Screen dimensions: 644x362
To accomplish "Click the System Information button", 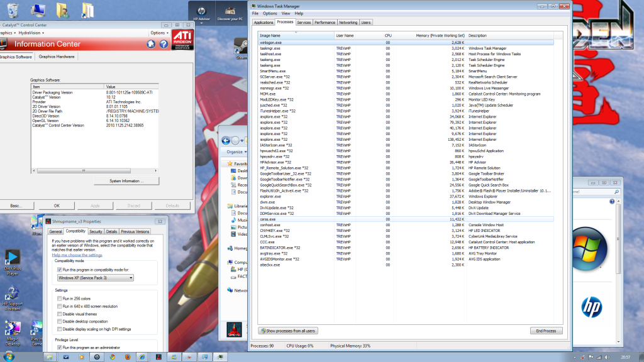I will (126, 181).
